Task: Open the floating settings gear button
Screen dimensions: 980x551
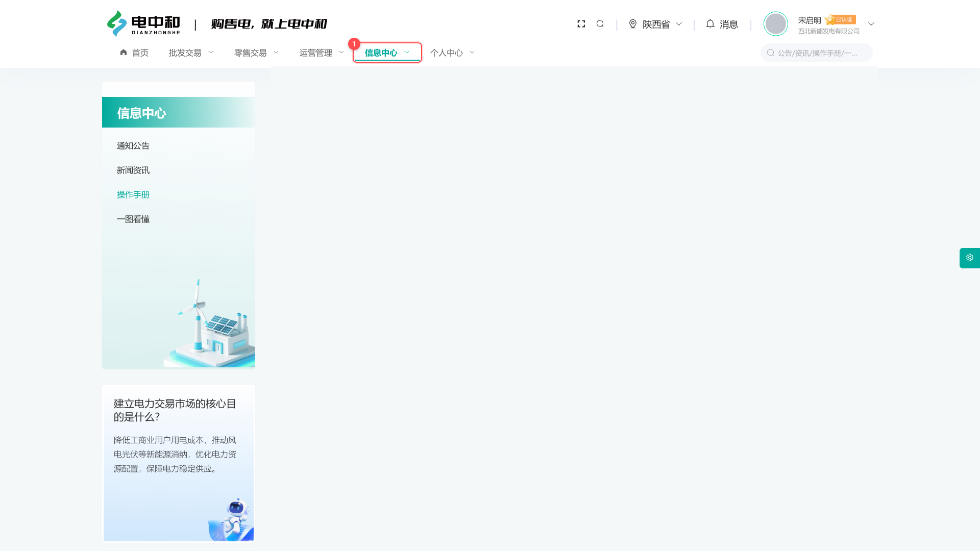Action: [x=970, y=258]
